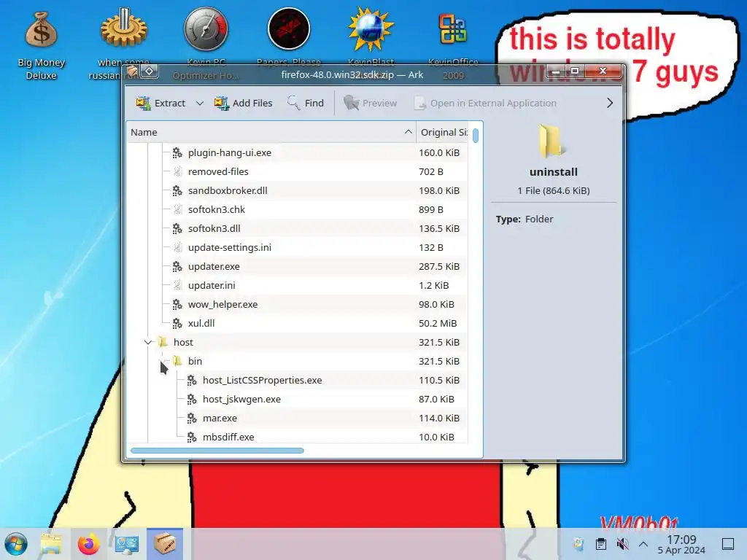
Task: Open the gear desktop icon
Action: [x=124, y=29]
